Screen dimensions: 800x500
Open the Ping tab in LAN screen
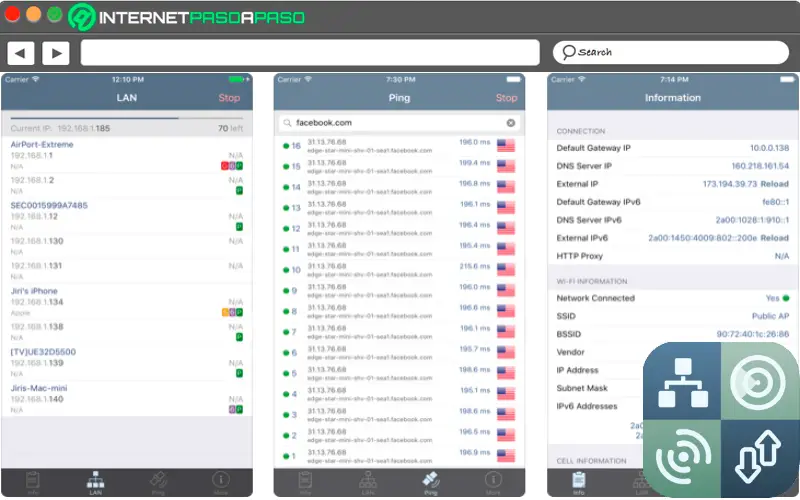point(158,483)
